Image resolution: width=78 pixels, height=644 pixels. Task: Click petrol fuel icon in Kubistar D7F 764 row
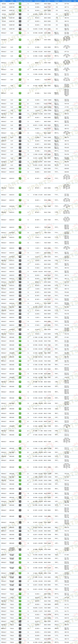(x=20, y=4)
